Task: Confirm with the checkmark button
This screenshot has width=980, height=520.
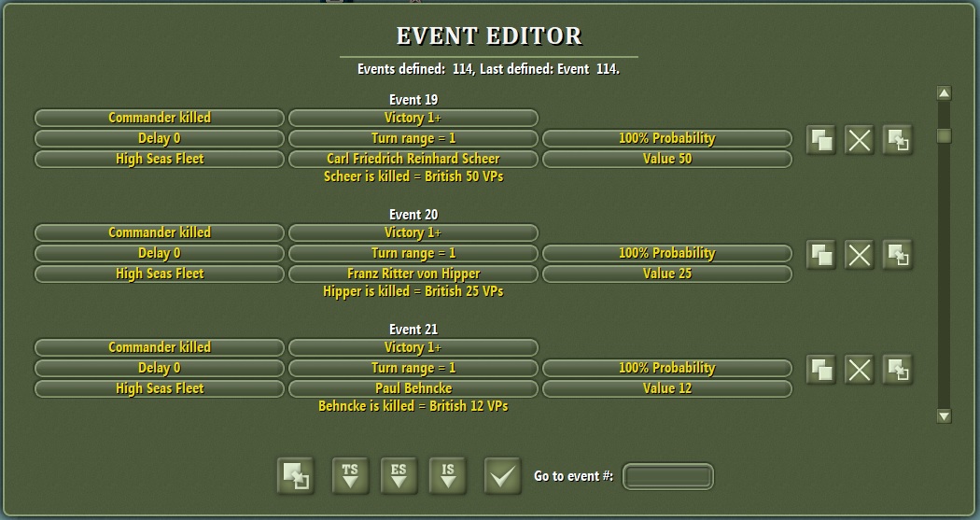Action: [502, 476]
